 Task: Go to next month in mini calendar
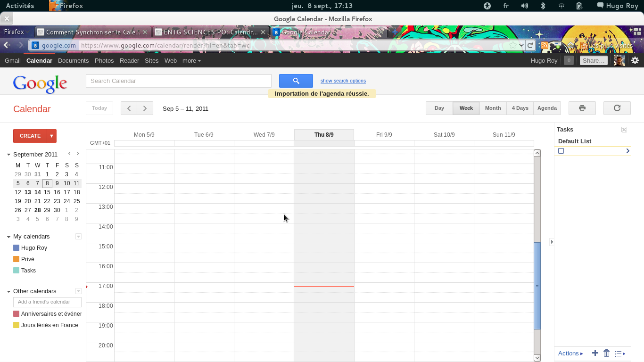[78, 154]
